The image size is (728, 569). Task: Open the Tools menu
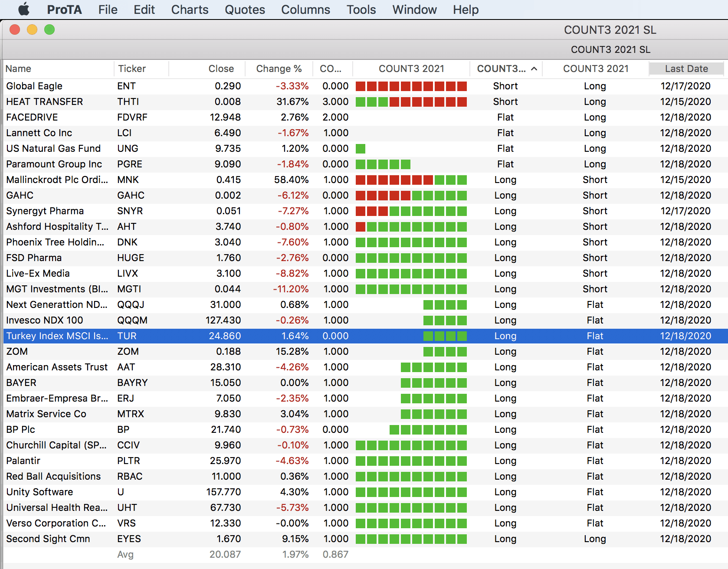tap(361, 10)
